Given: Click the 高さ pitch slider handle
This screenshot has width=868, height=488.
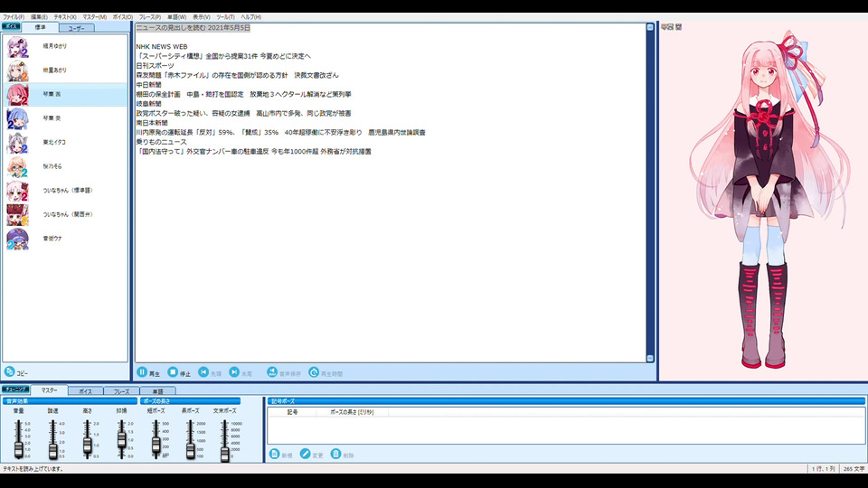Looking at the screenshot, I should 87,446.
